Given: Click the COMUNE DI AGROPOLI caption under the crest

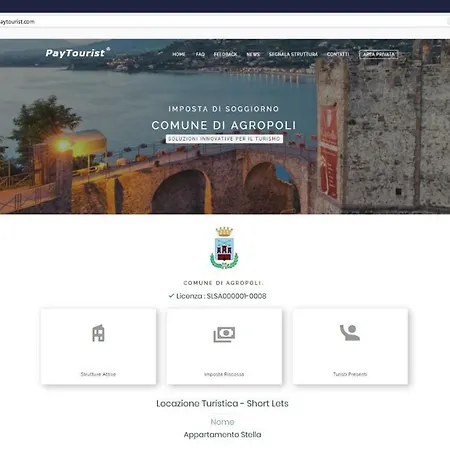Looking at the screenshot, I should [224, 283].
